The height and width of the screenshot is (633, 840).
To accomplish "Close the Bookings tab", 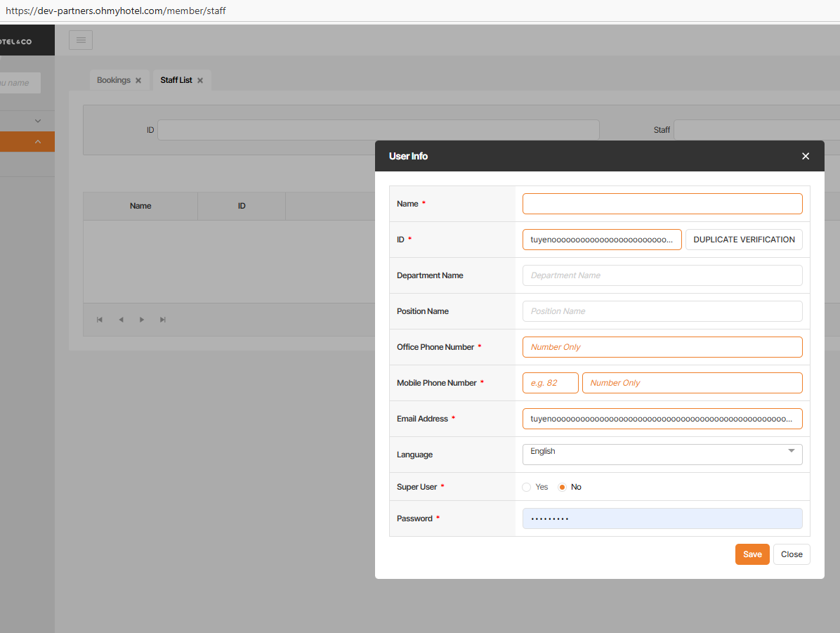I will [138, 81].
